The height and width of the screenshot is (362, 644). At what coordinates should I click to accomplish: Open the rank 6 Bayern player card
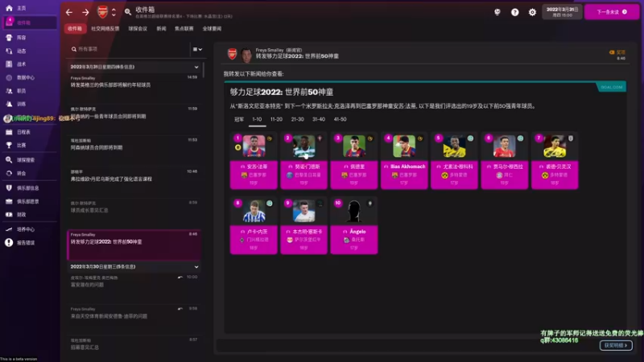click(505, 161)
